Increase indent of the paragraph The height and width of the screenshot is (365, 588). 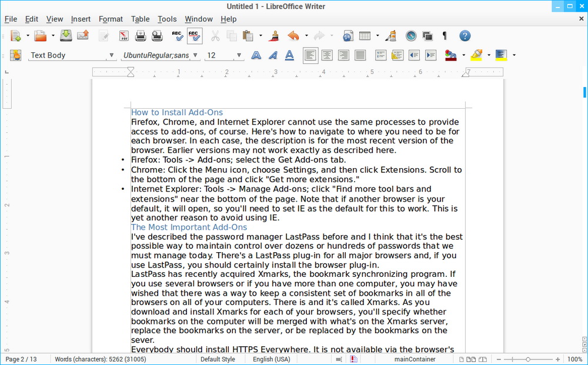point(431,55)
